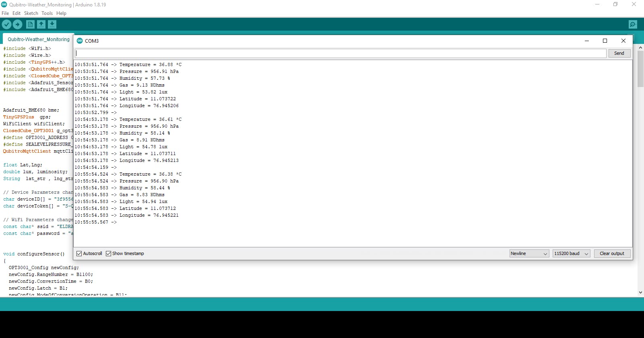Maximize the COM3 serial monitor window

click(x=605, y=41)
